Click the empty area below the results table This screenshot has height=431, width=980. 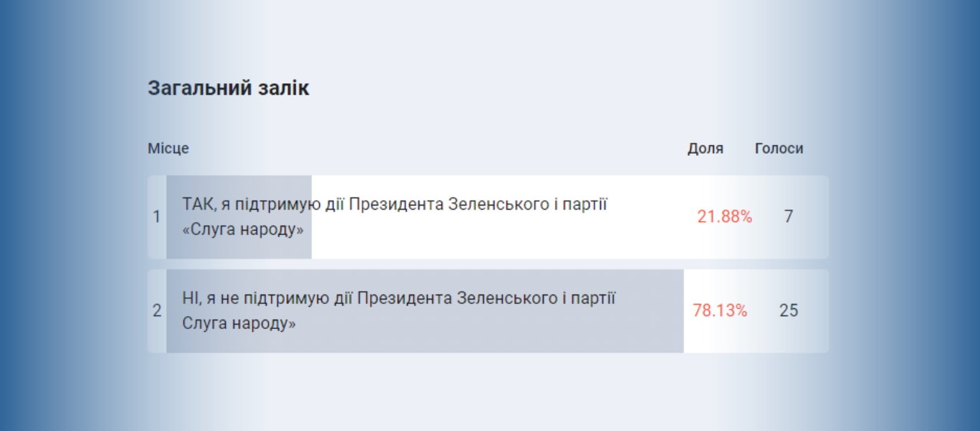point(488,392)
